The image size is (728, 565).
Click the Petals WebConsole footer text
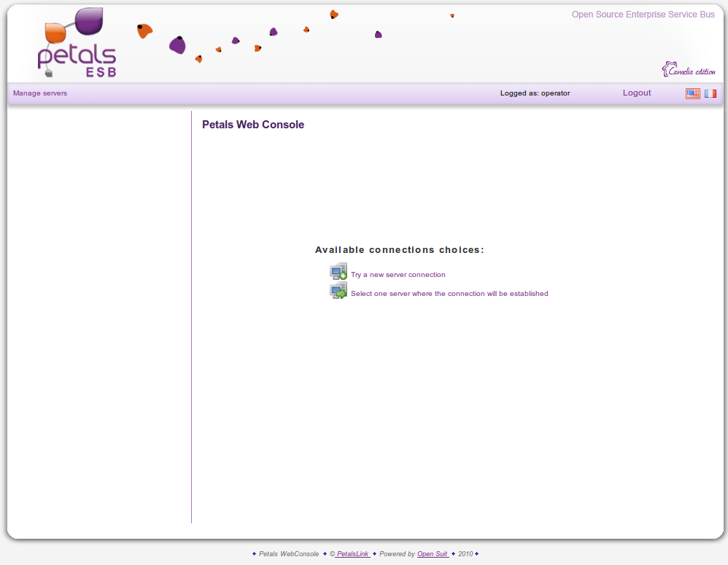(289, 554)
